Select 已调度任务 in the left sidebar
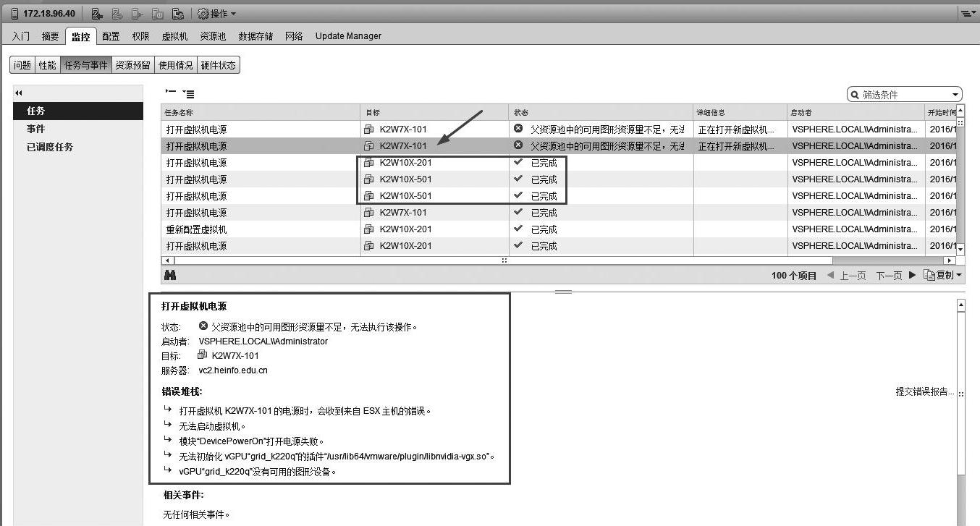The image size is (980, 526). 78,147
